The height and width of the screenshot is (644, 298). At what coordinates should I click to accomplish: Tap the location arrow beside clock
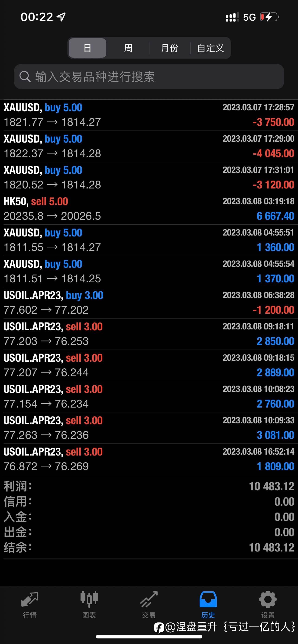61,17
